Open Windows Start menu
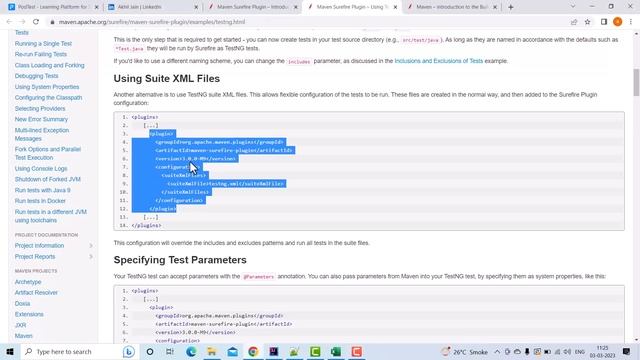640x360 pixels. click(x=10, y=351)
